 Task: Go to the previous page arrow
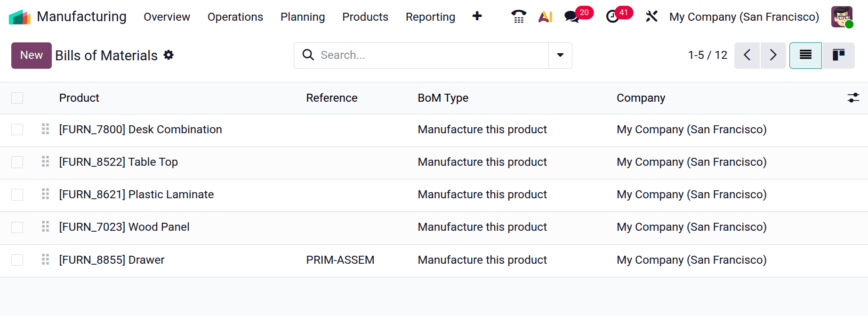pyautogui.click(x=747, y=56)
